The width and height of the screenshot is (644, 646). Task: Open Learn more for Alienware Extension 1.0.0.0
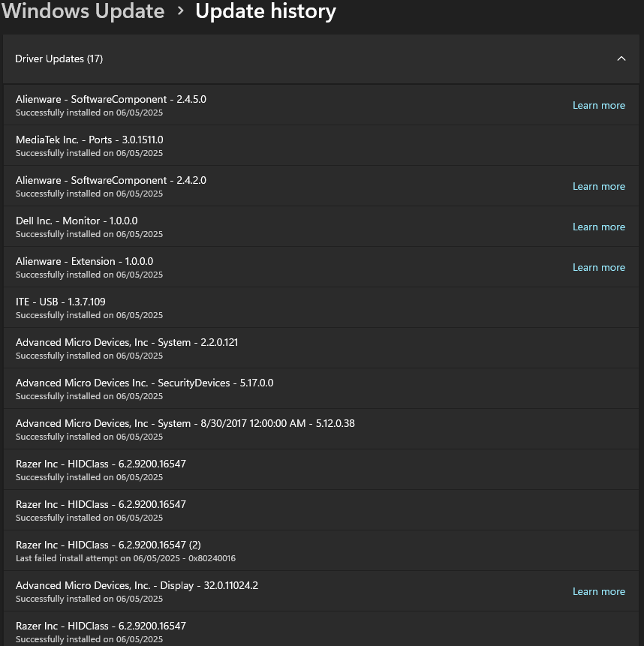[599, 267]
